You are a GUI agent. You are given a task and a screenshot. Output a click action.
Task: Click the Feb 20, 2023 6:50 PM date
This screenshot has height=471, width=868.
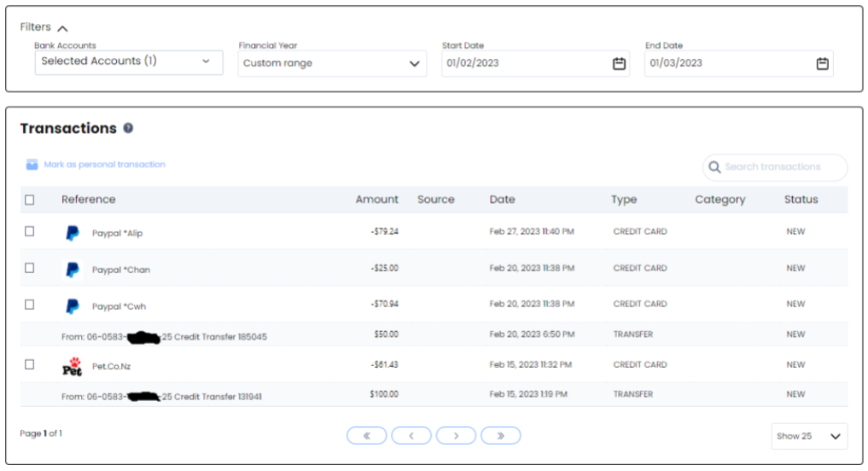532,334
